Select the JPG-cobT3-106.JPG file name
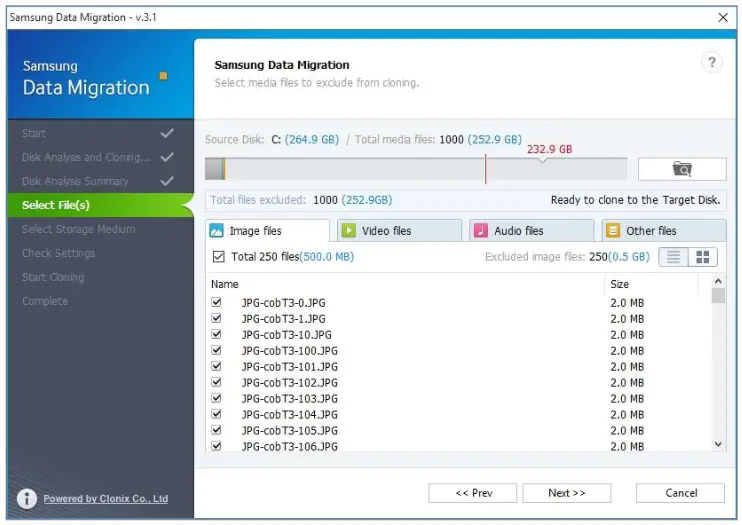 290,446
